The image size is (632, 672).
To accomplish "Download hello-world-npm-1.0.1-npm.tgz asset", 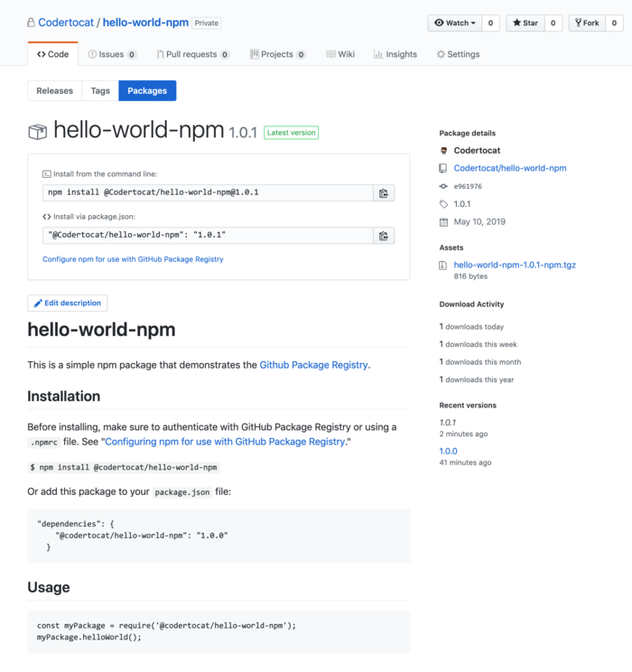I will 515,265.
